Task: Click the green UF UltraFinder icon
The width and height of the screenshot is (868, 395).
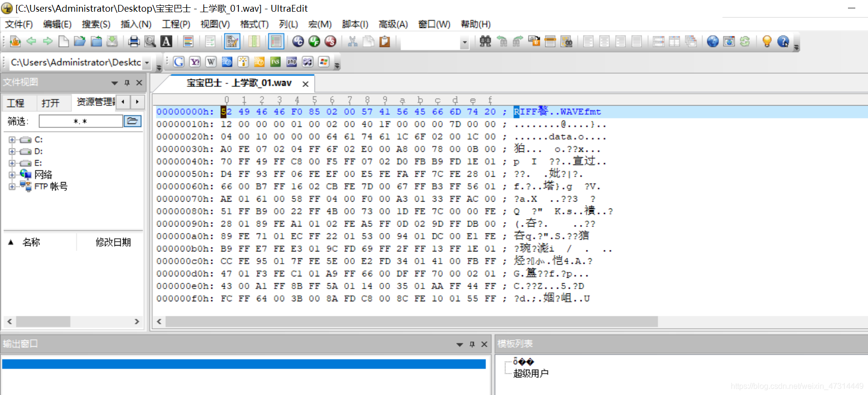Action: [x=314, y=42]
